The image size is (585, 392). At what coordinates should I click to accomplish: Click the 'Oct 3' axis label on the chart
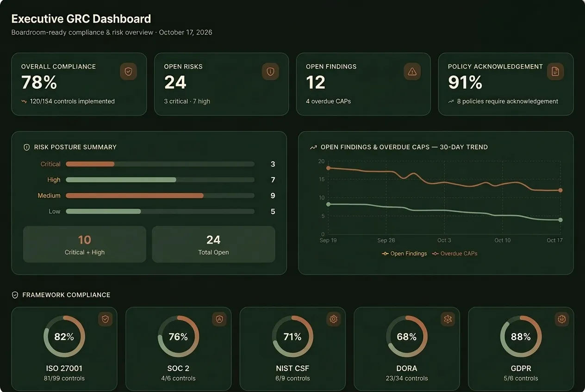(x=444, y=240)
